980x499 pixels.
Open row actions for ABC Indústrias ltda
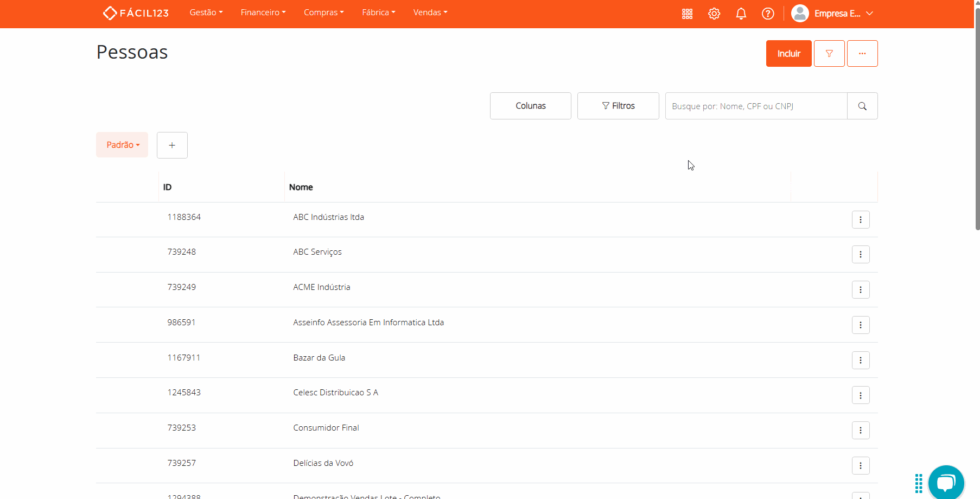861,220
